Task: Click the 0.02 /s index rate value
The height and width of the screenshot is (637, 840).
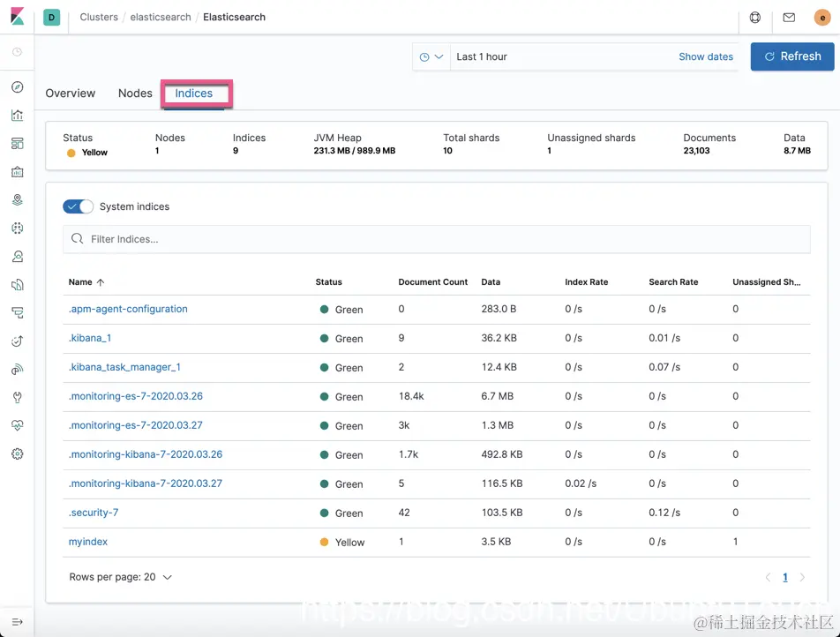Action: coord(581,483)
